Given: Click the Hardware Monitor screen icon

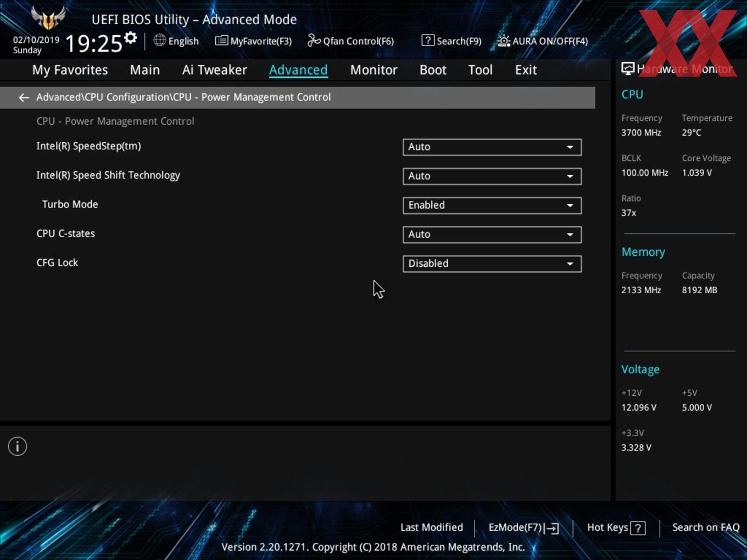Looking at the screenshot, I should point(628,69).
